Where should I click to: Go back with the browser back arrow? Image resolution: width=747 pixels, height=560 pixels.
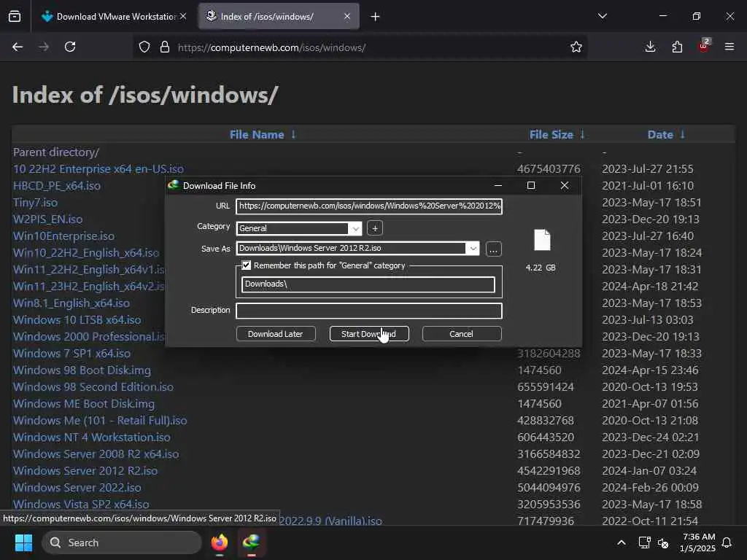coord(18,47)
